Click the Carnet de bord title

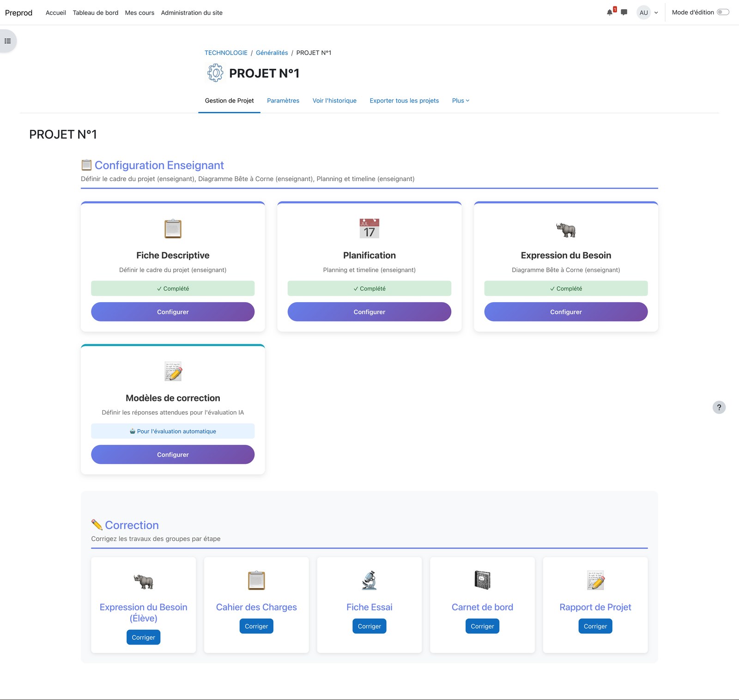click(x=482, y=607)
